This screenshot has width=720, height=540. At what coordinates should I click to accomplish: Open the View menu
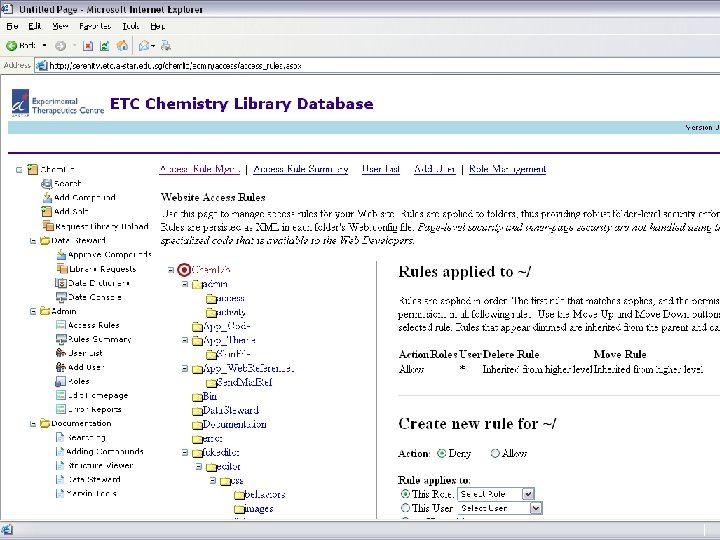click(x=60, y=26)
